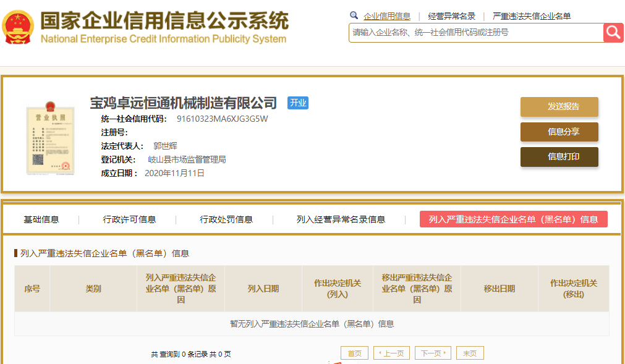
Task: Click the 移出严重违法失信企业名单（黑名单）原因 column header
Action: pos(417,289)
